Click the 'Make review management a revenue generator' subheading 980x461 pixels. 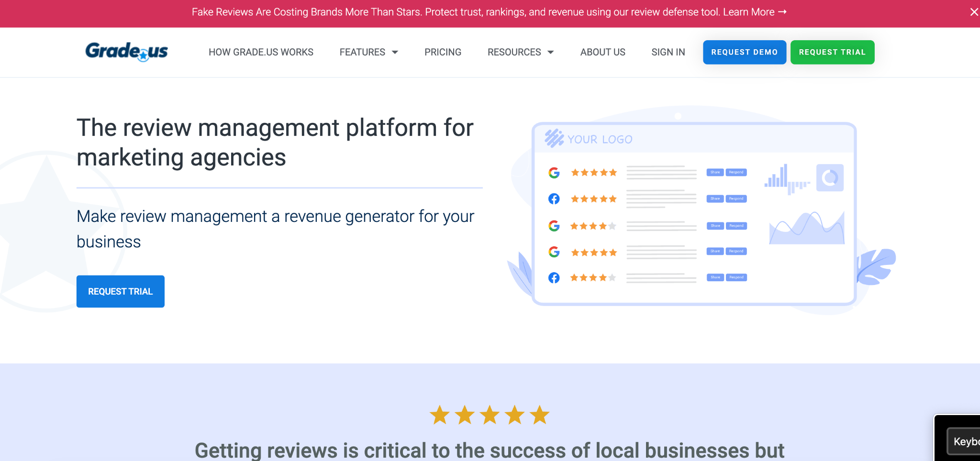pos(276,229)
